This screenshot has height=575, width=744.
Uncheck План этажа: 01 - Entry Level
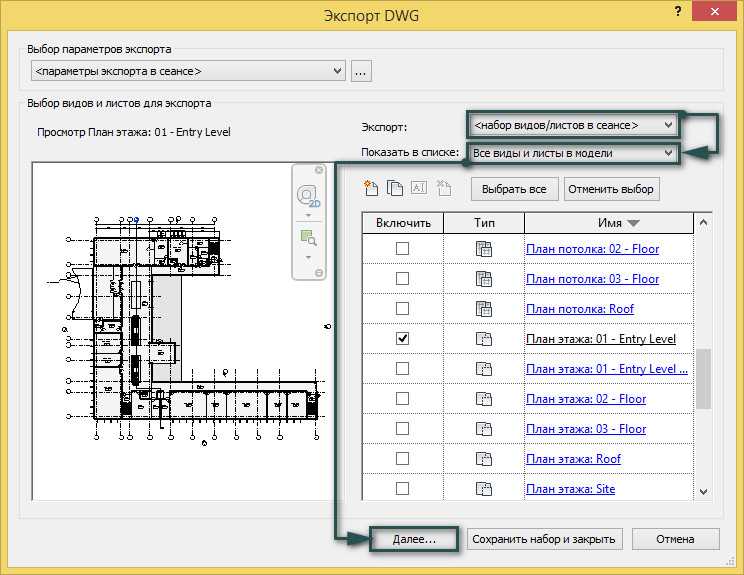[x=402, y=338]
